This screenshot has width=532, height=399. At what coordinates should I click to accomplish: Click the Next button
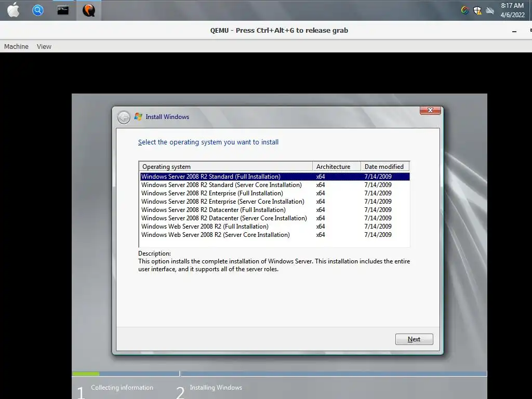point(414,339)
